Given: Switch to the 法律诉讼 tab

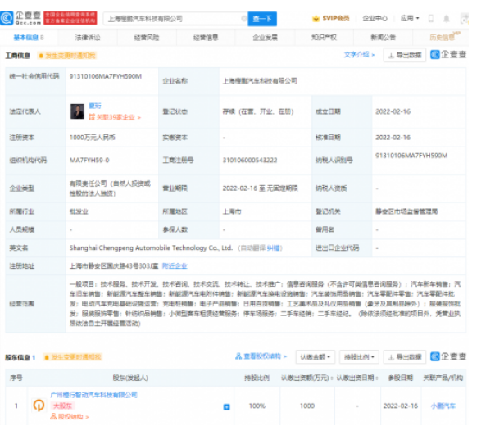Looking at the screenshot, I should click(88, 38).
